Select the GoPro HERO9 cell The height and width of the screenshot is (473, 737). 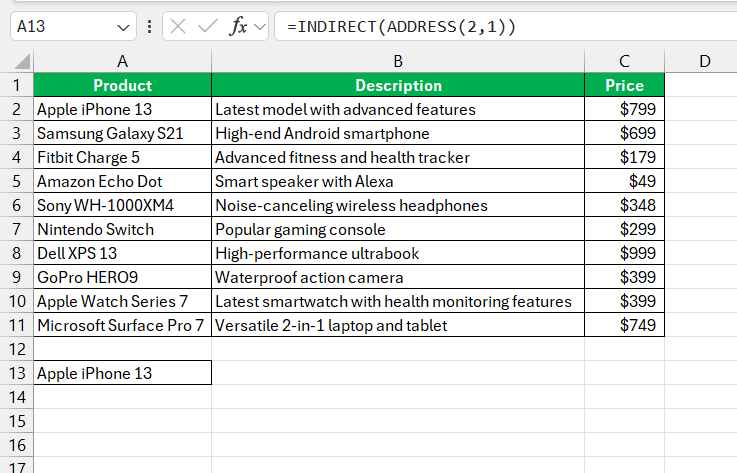point(122,277)
